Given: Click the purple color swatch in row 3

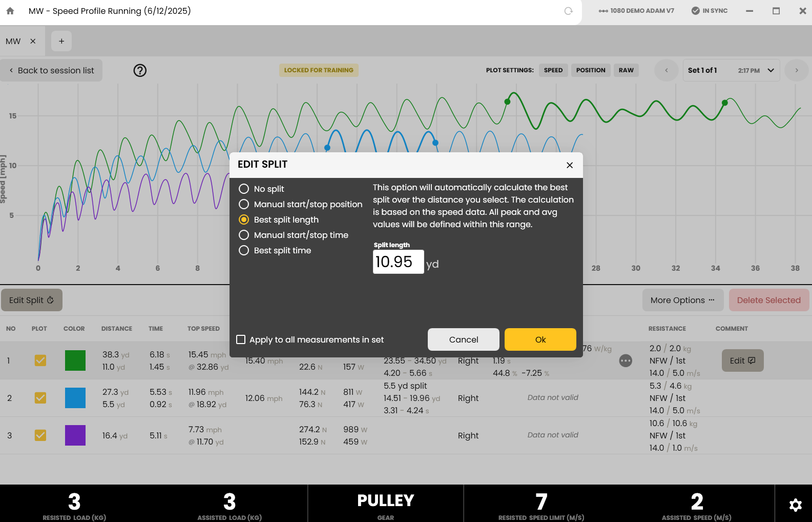Looking at the screenshot, I should 75,435.
